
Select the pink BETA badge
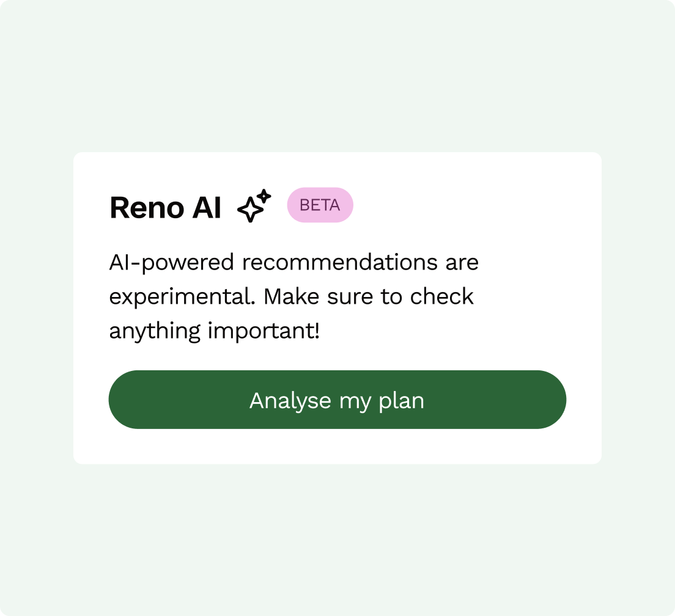click(x=320, y=205)
